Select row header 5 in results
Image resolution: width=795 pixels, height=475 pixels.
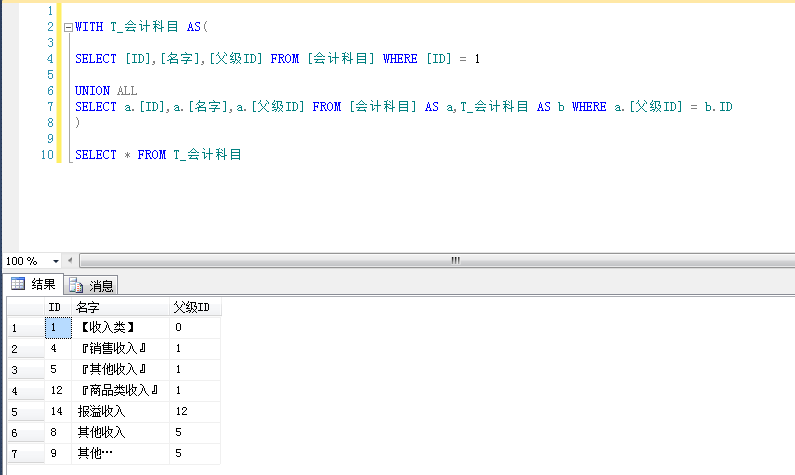[26, 412]
